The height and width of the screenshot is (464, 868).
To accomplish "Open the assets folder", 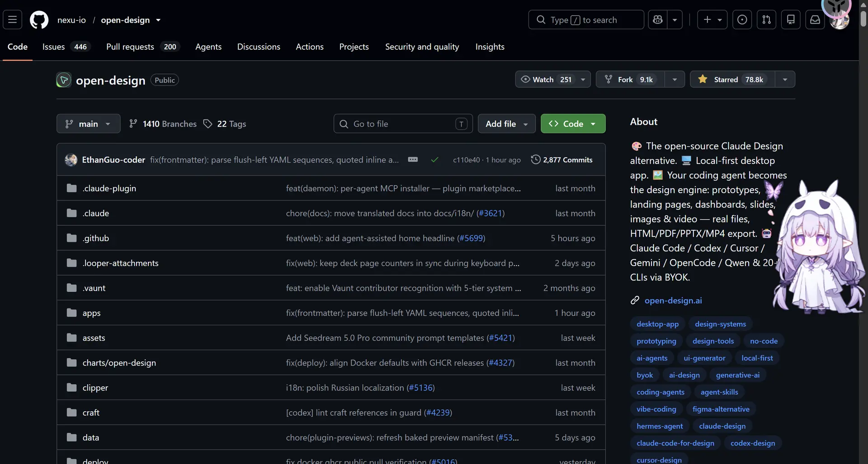I will tap(94, 338).
